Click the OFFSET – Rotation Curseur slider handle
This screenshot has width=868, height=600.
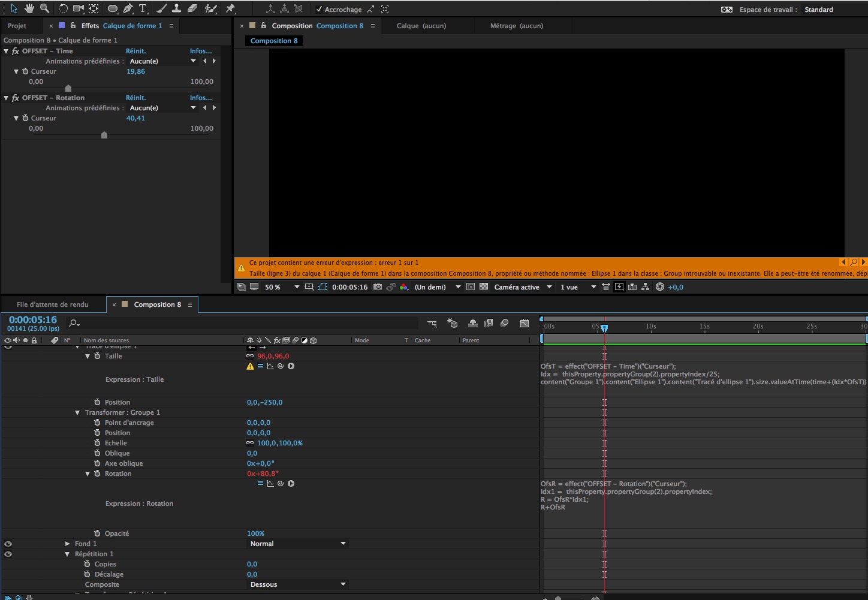tap(104, 135)
